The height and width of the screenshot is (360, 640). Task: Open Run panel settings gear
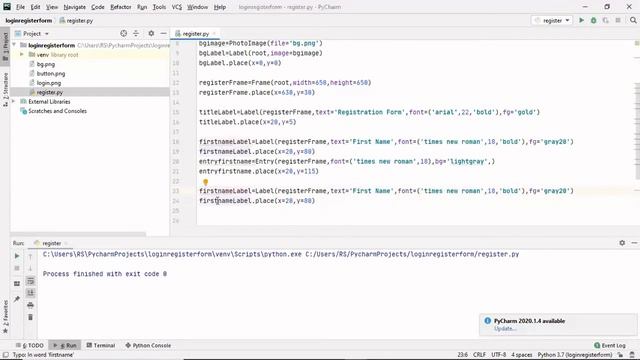[x=622, y=243]
